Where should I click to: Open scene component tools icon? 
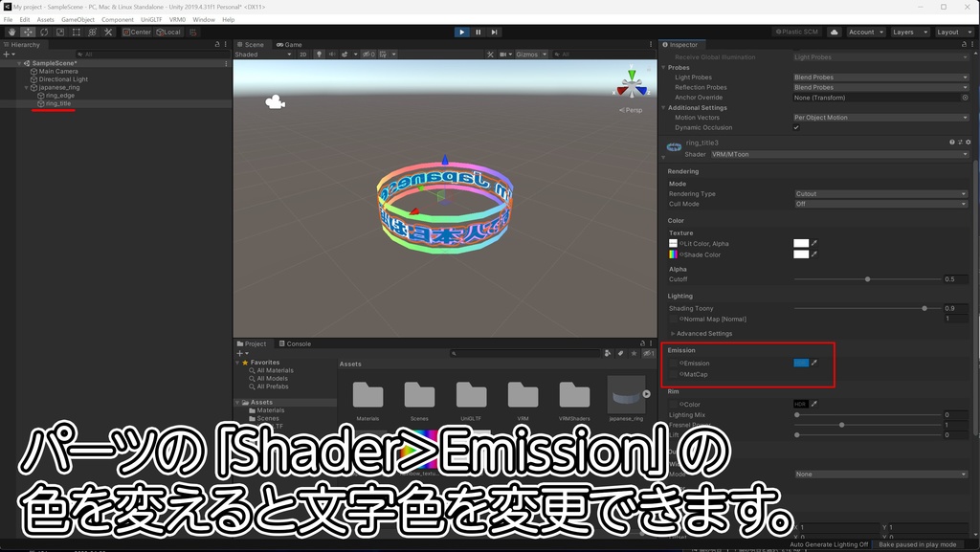490,55
